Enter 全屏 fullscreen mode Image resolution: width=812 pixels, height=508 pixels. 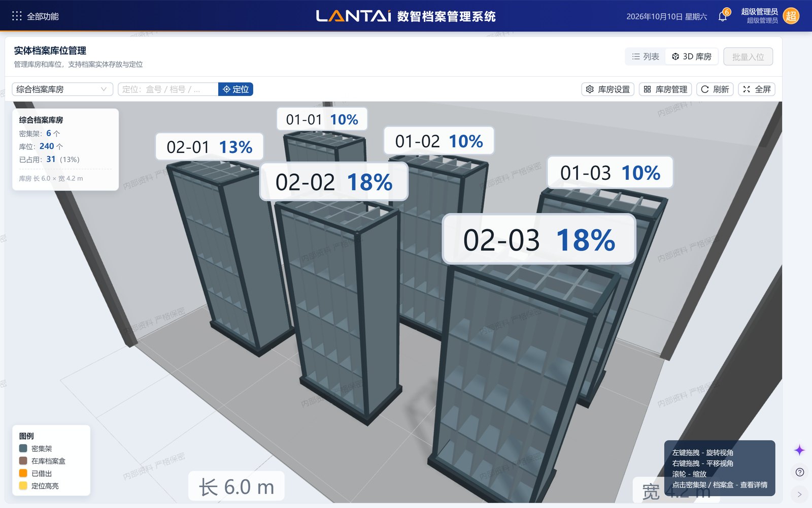coord(757,89)
